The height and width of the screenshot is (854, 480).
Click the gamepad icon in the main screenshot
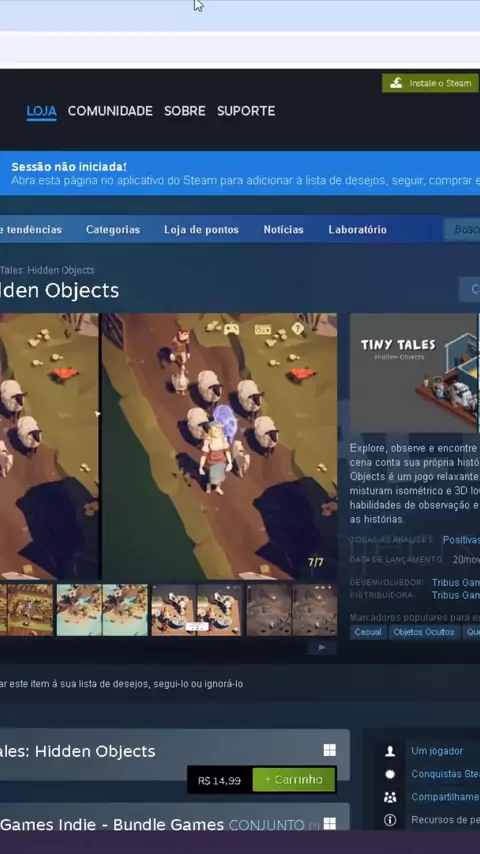point(232,328)
